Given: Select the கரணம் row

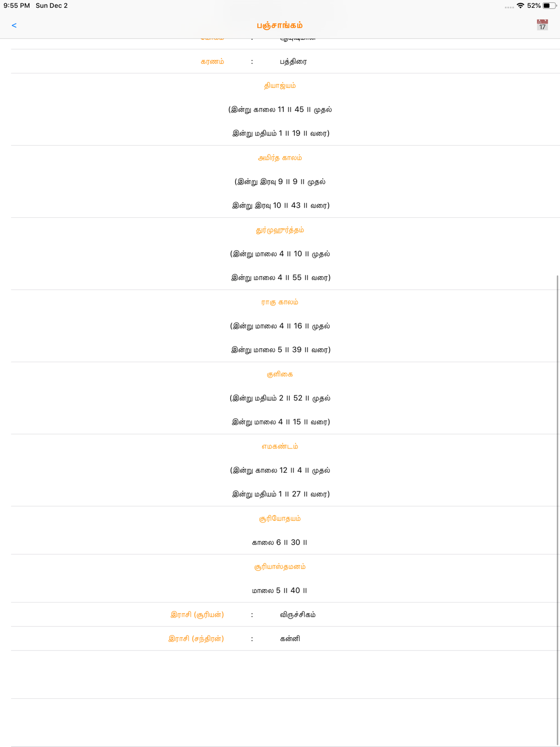Looking at the screenshot, I should 286,62.
